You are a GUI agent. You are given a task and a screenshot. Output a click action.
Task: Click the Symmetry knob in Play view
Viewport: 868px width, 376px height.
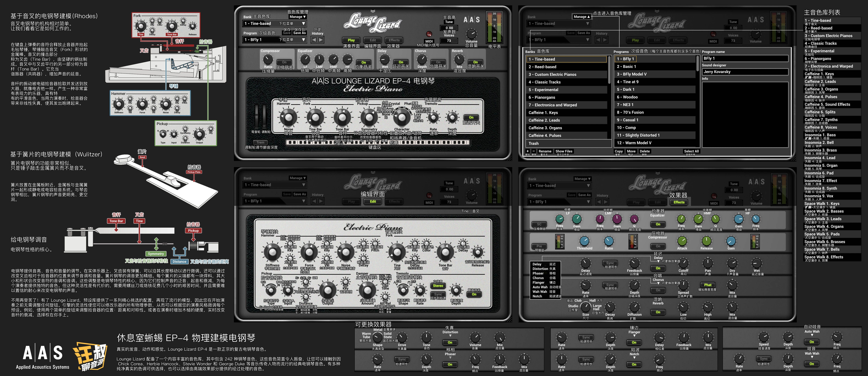[x=369, y=117]
